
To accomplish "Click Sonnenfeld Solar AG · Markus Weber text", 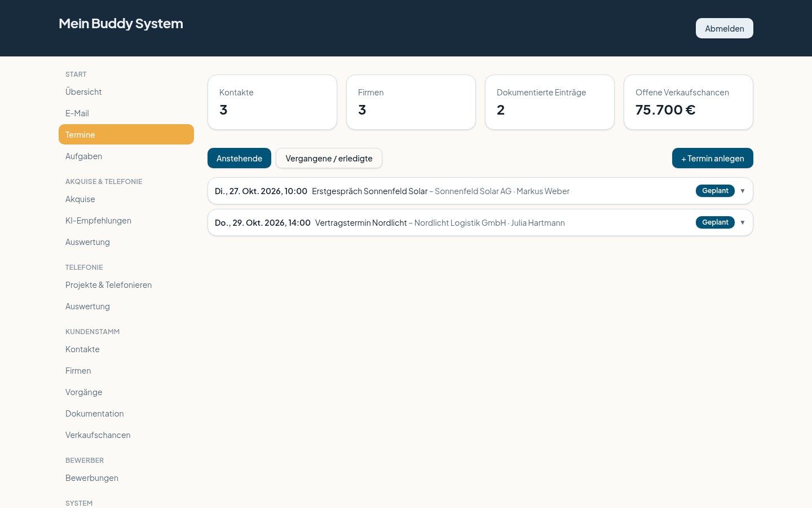I will click(502, 191).
